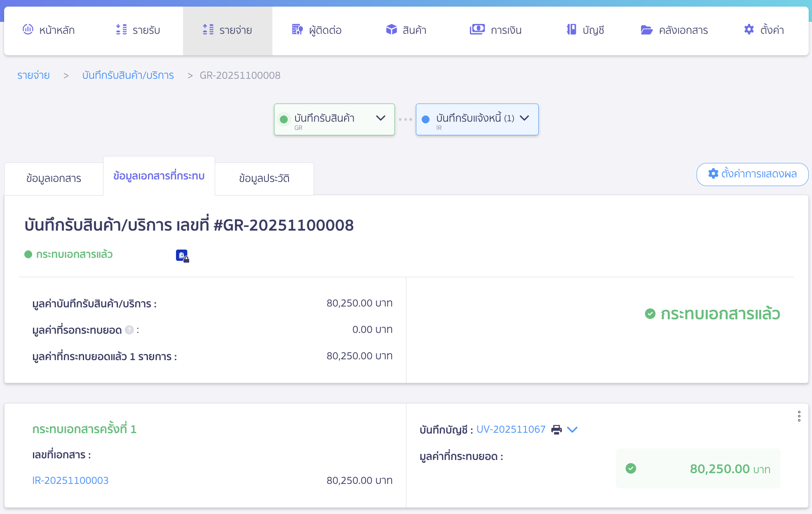Click the folder icon for คลังเอกสาร
Viewport: 812px width, 514px height.
click(646, 30)
